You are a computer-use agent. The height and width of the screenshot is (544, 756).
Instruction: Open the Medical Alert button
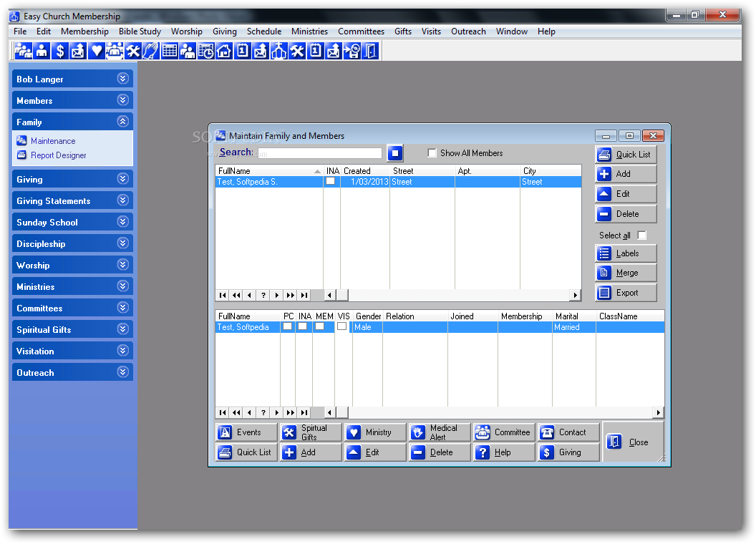click(440, 432)
